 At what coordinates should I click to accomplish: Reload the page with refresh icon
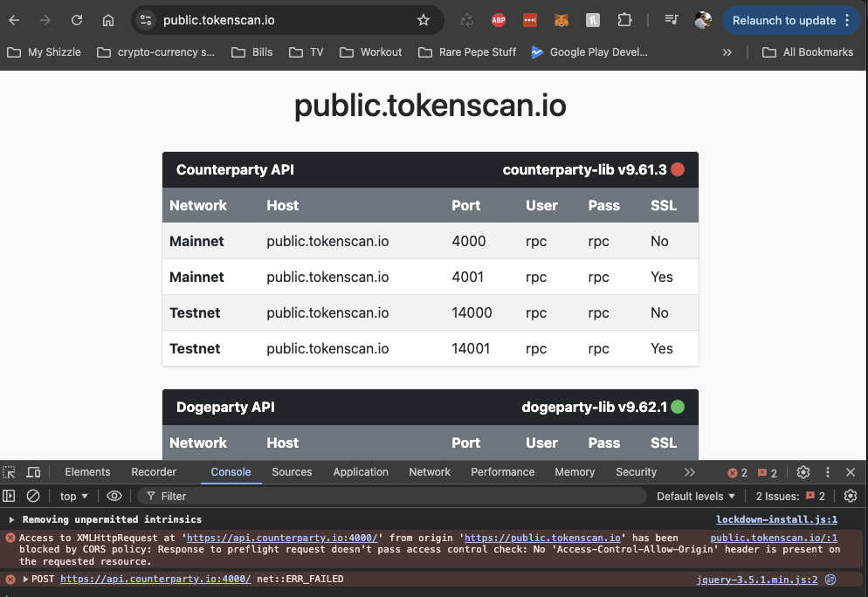(x=77, y=20)
